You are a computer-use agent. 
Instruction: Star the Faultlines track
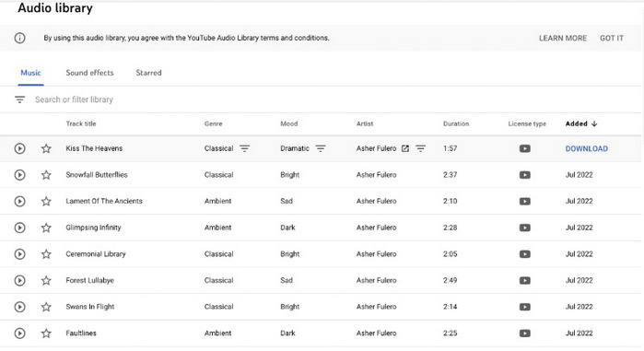[x=46, y=333]
